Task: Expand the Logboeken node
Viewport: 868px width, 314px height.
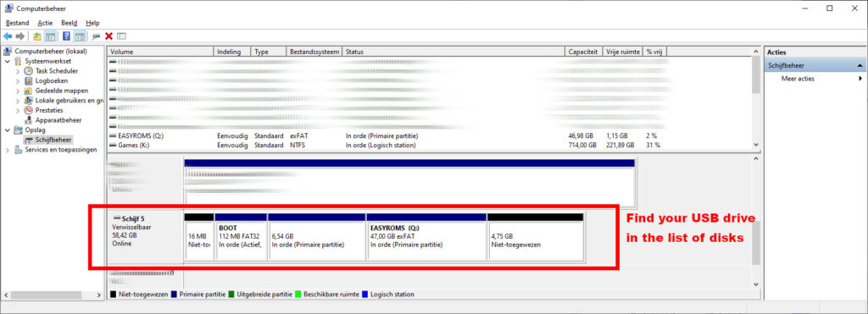Action: coord(18,81)
